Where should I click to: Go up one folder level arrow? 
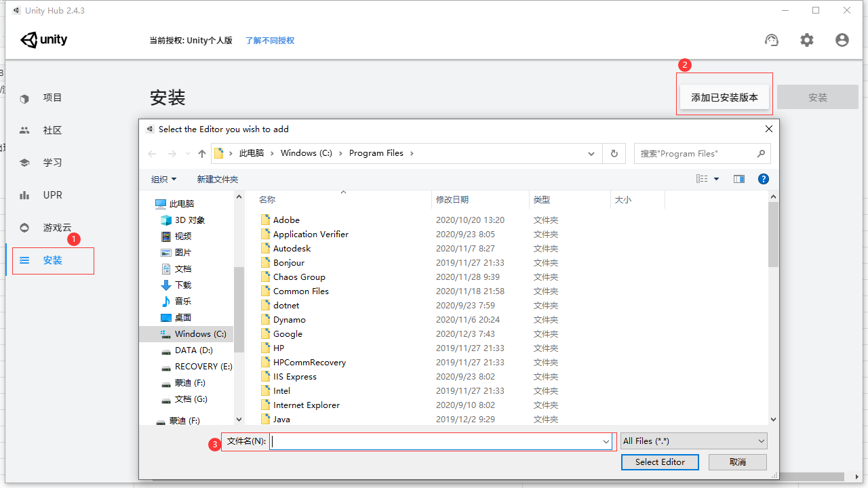click(x=202, y=154)
